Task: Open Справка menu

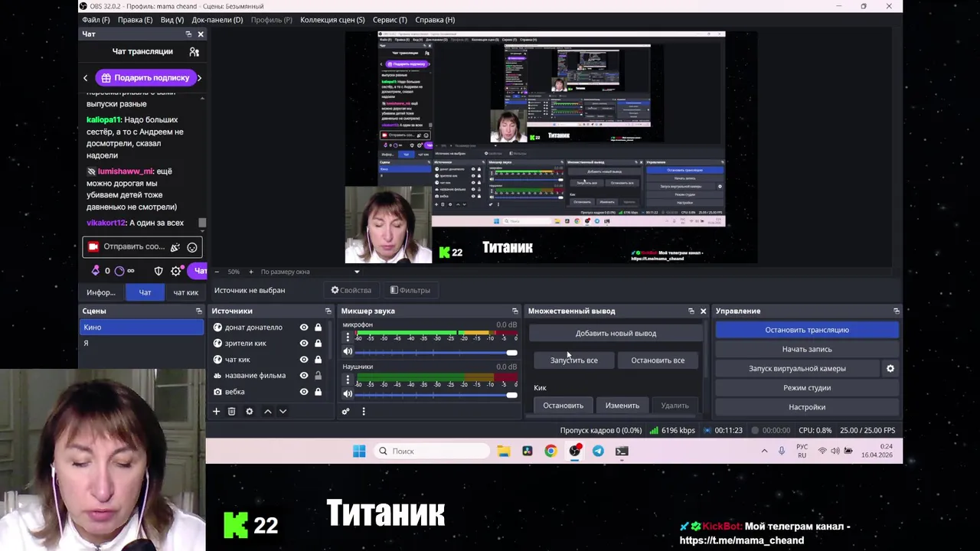Action: pyautogui.click(x=434, y=20)
